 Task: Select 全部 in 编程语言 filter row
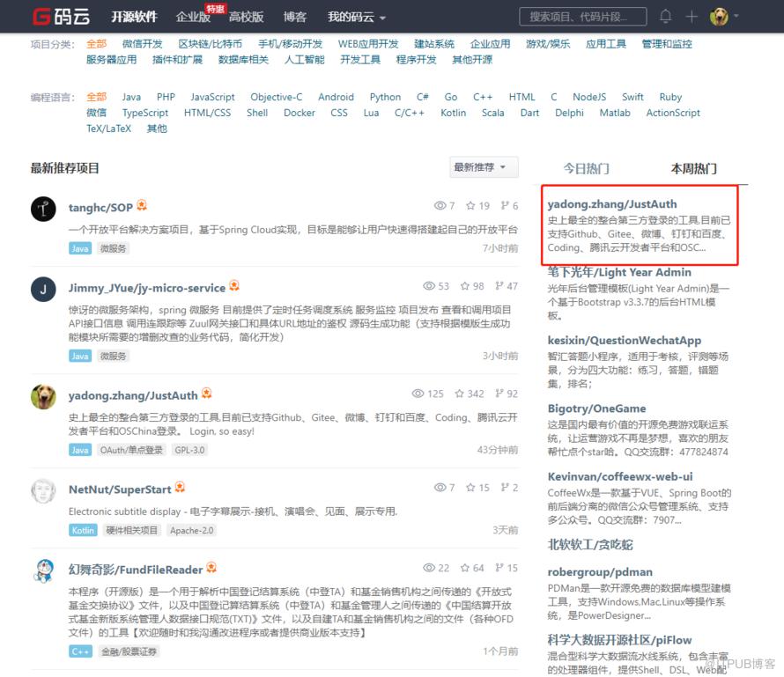click(97, 97)
